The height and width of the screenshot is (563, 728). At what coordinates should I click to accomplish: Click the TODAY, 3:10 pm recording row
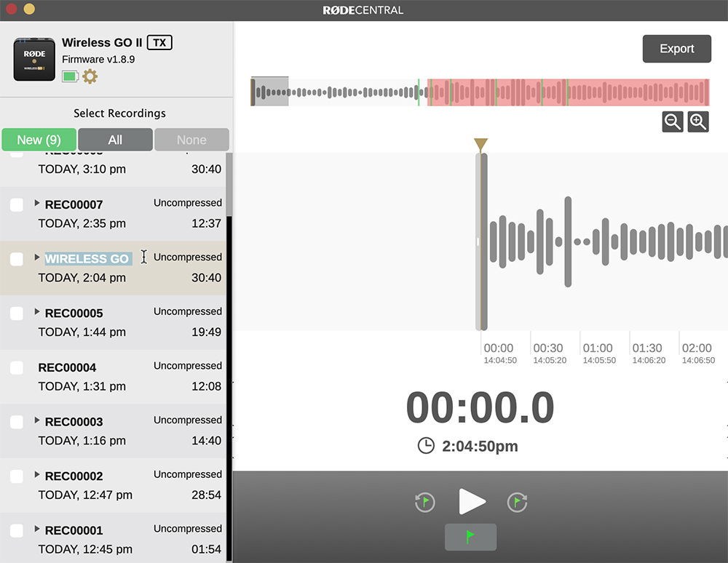113,169
